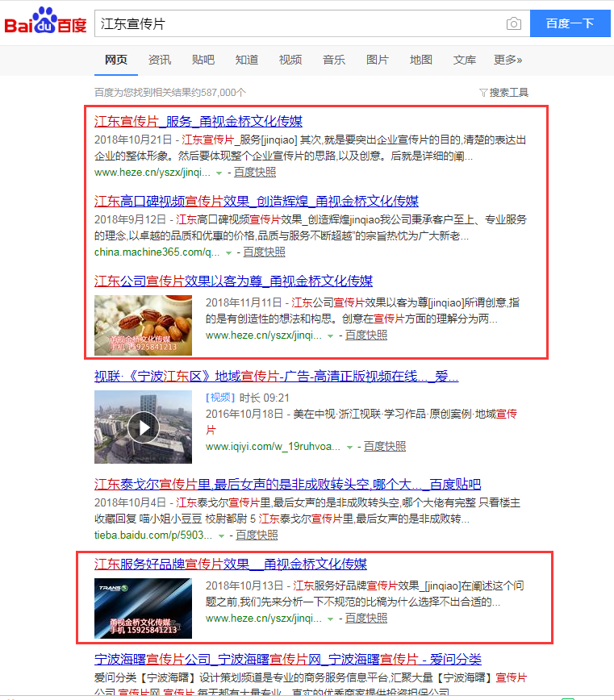Switch to the 知道 tab
The image size is (614, 700).
coord(247,60)
